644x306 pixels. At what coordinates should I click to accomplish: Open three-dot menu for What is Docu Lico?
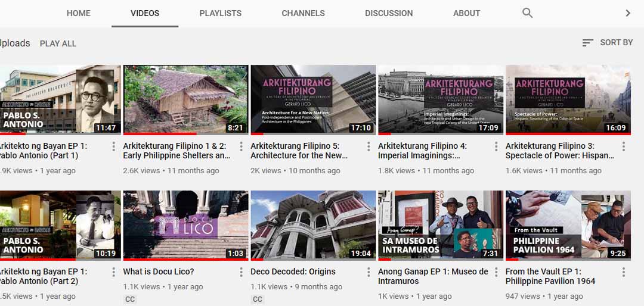[x=241, y=272]
